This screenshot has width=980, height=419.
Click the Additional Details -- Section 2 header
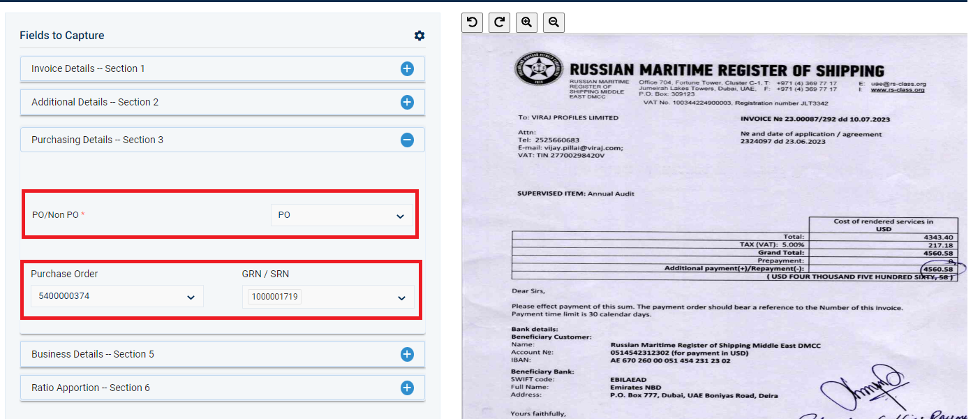(223, 103)
